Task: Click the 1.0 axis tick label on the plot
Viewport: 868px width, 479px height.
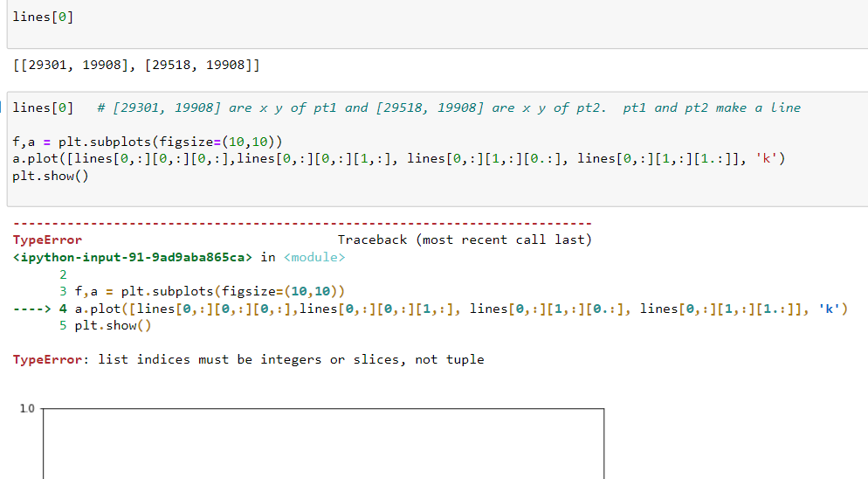Action: click(x=27, y=408)
